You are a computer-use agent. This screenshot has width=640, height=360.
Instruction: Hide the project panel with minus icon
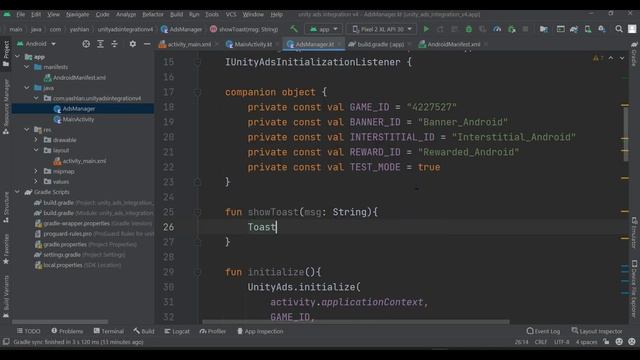[147, 44]
